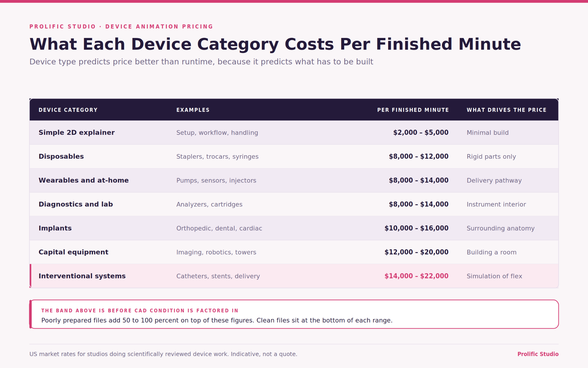Click the Device Category column header
The height and width of the screenshot is (368, 588).
click(68, 110)
